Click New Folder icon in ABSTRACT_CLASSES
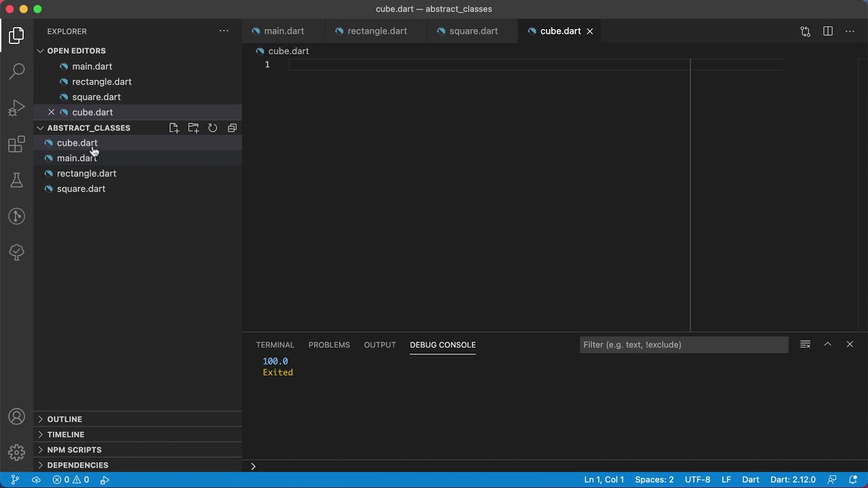Screen dimensions: 868x488 (x=193, y=127)
